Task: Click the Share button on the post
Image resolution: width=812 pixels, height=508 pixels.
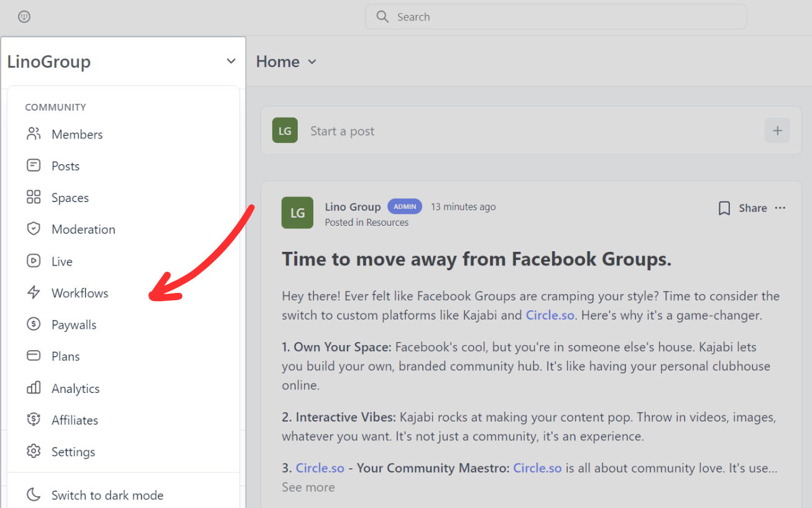Action: 752,208
